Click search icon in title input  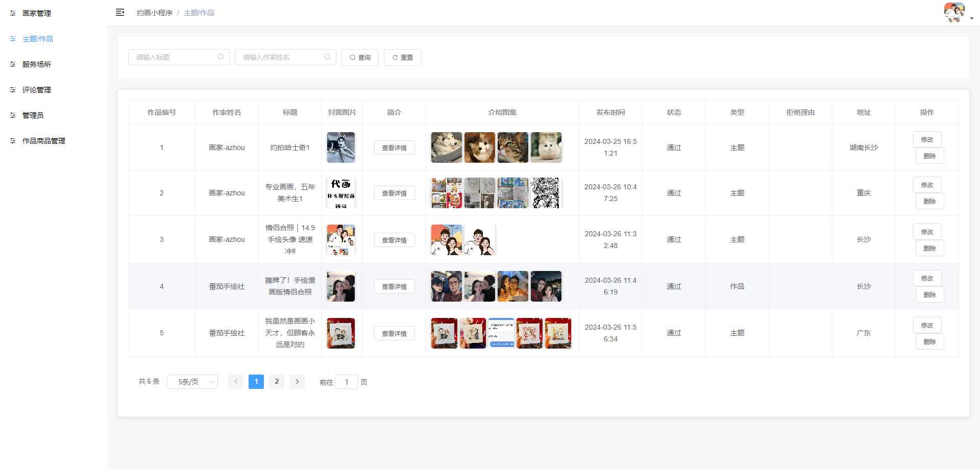tap(220, 57)
